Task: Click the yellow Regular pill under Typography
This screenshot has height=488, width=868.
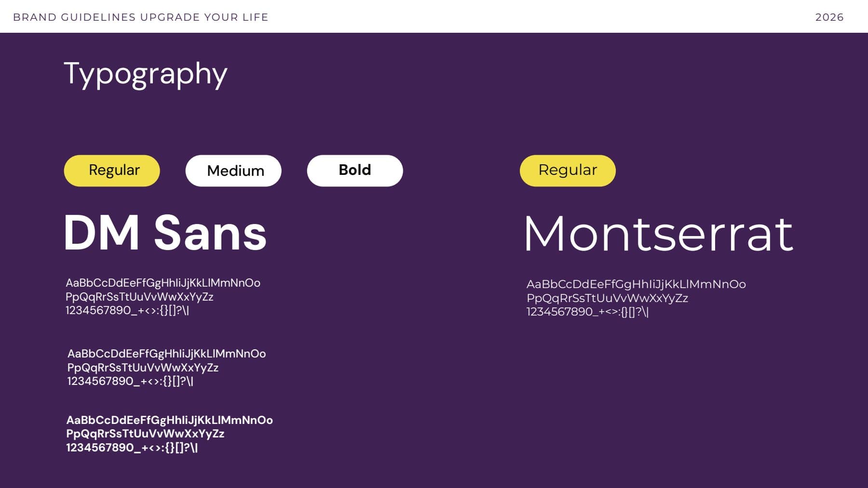Action: click(112, 171)
